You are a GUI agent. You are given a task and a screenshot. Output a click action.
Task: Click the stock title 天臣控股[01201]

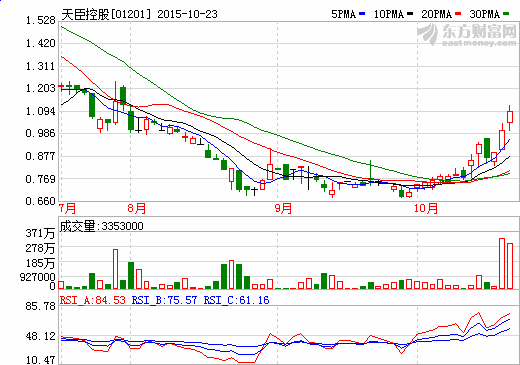(x=106, y=14)
